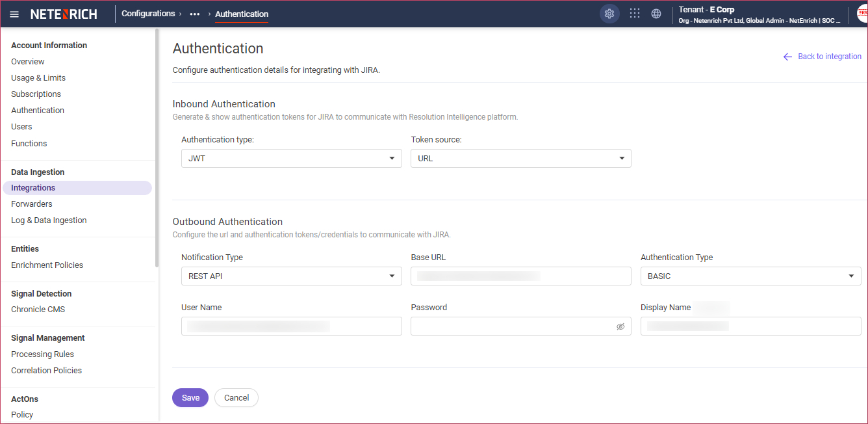Click the Base URL input field
This screenshot has height=424, width=868.
click(x=520, y=276)
